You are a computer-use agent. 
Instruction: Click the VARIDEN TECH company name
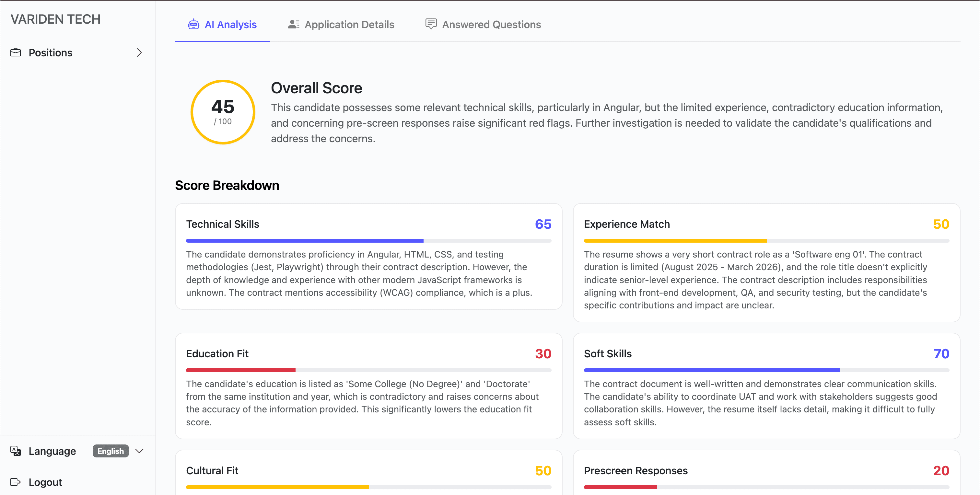tap(55, 19)
